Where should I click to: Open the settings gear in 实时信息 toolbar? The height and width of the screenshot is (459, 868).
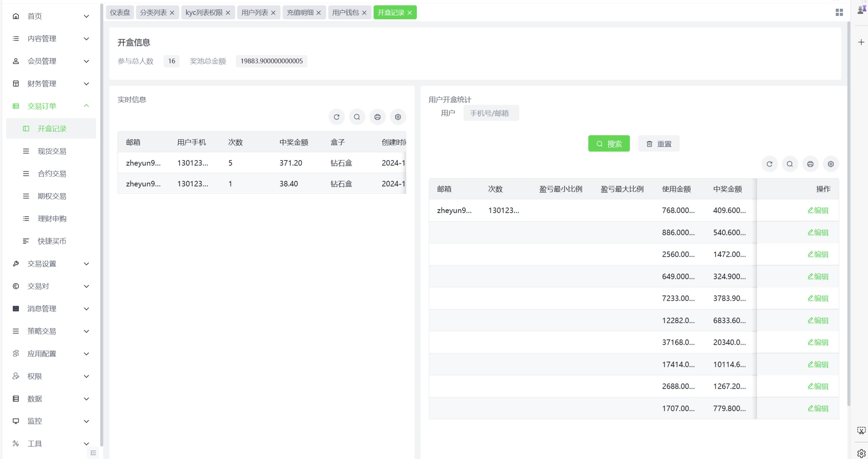point(398,117)
